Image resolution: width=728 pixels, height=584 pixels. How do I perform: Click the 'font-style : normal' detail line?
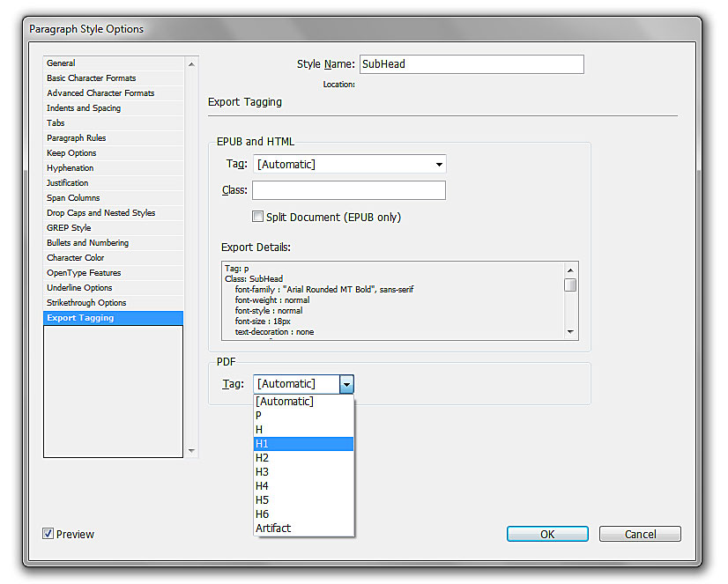tap(269, 311)
